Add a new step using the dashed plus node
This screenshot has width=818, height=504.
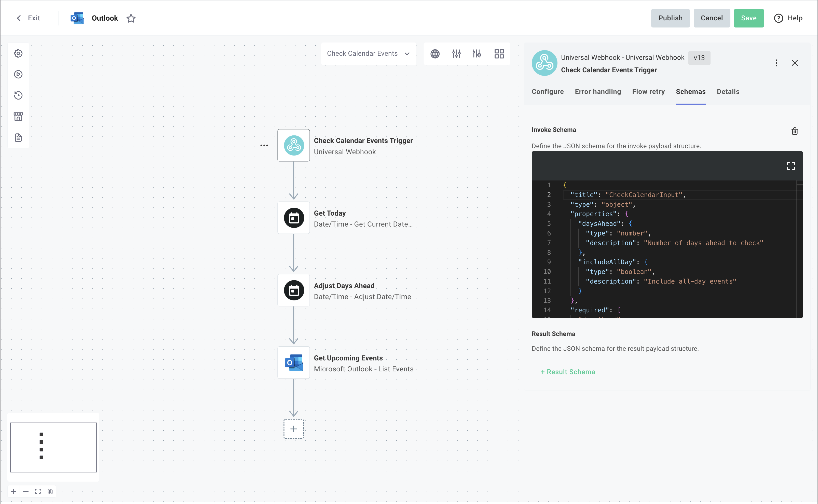[x=293, y=429]
